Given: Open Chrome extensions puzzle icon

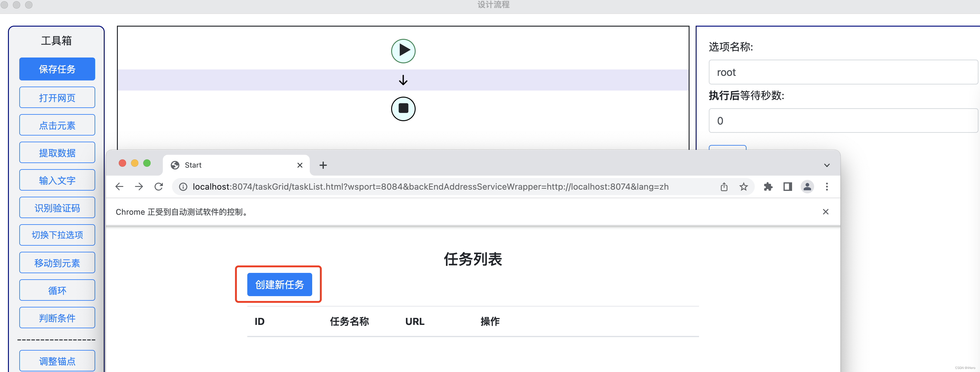Looking at the screenshot, I should [x=768, y=187].
